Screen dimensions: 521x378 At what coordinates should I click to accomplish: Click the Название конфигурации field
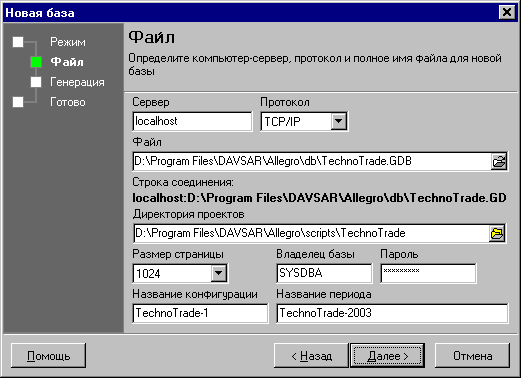(x=200, y=313)
